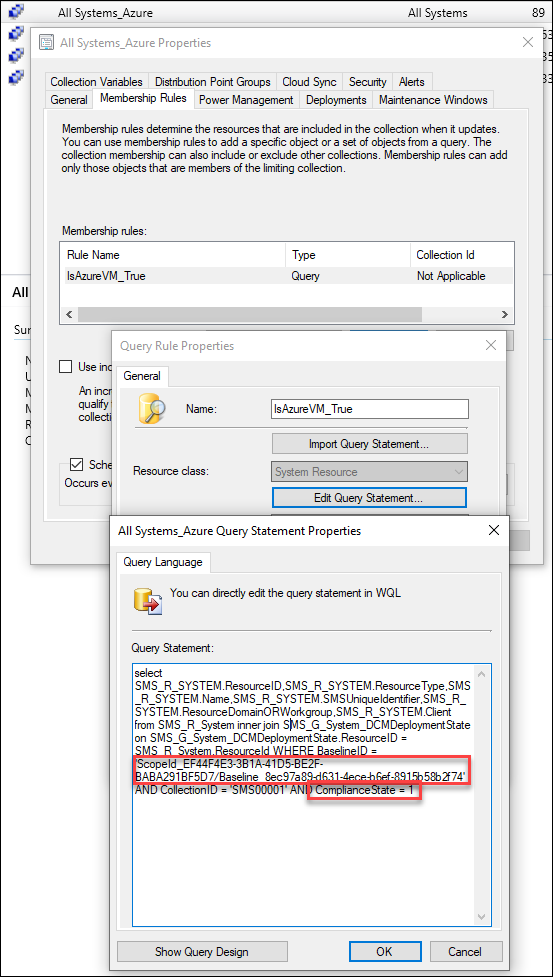Close the Query Statement Properties dialog
Viewport: 553px width, 977px height.
[x=494, y=530]
